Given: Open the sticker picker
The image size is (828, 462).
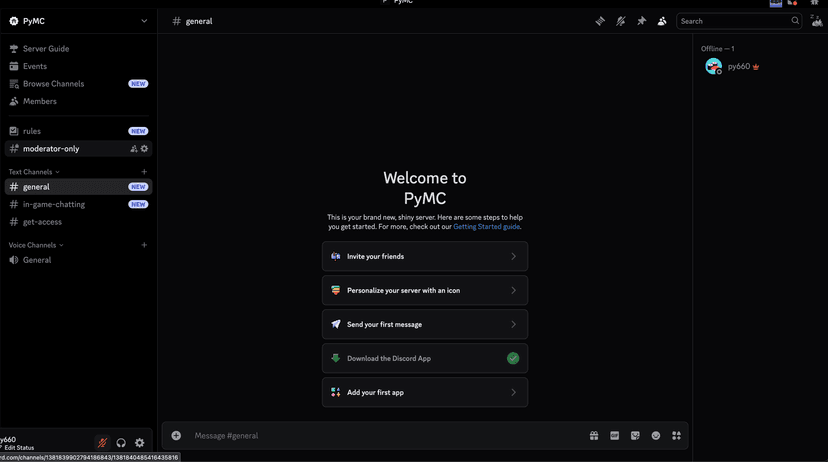Looking at the screenshot, I should (x=635, y=436).
